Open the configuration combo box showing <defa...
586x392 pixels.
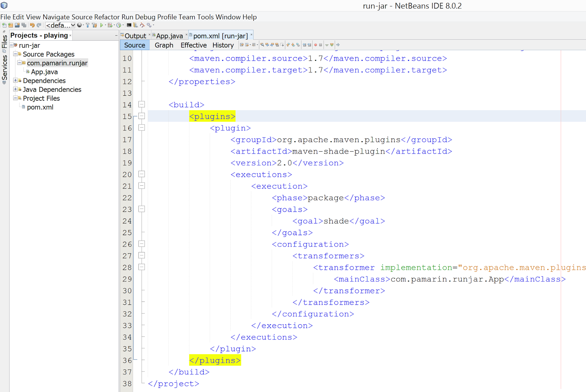point(60,25)
